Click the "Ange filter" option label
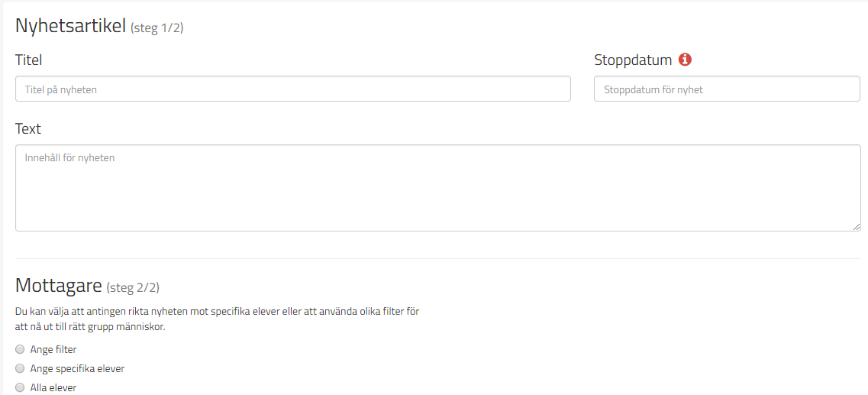Image resolution: width=868 pixels, height=395 pixels. (x=53, y=349)
